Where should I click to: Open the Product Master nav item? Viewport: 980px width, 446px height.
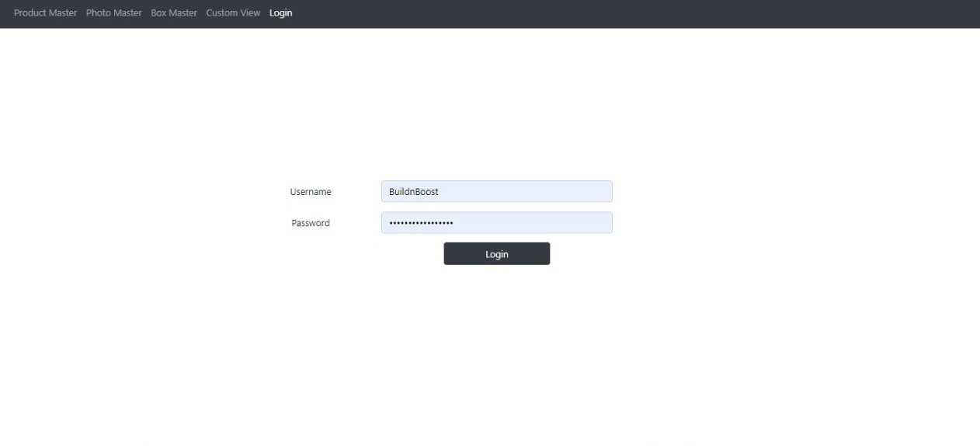(46, 13)
